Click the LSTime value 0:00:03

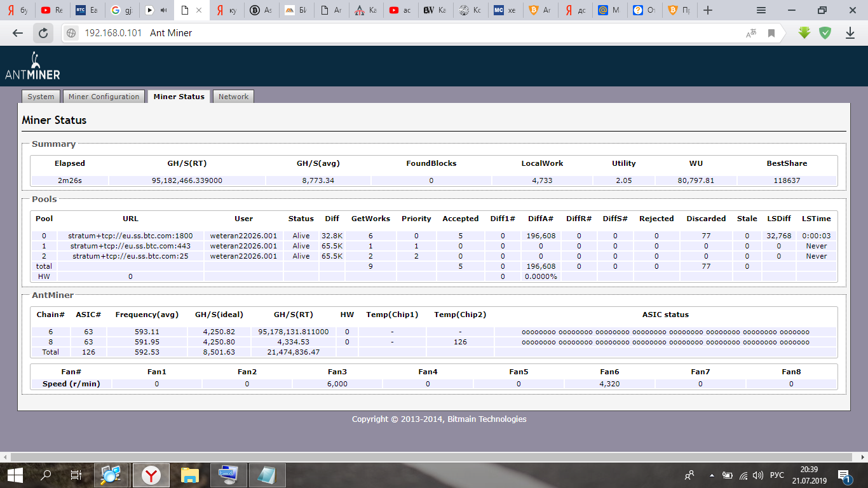pos(817,236)
